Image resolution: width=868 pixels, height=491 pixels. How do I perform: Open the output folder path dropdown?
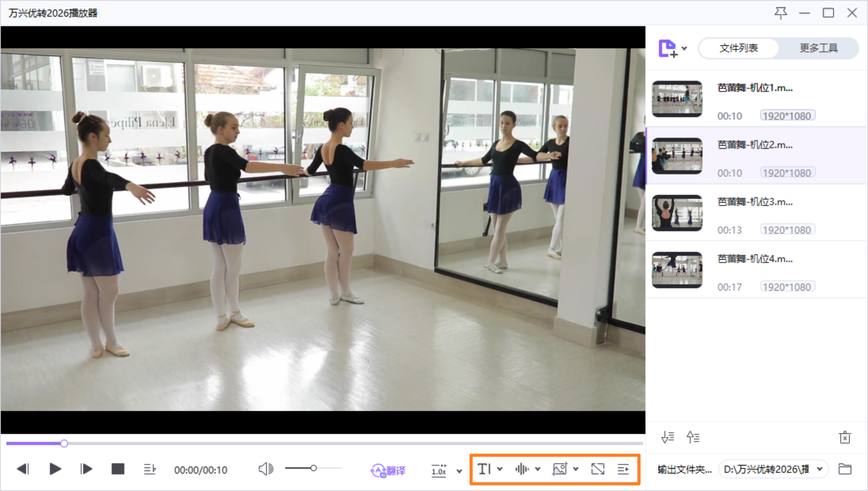pyautogui.click(x=819, y=469)
